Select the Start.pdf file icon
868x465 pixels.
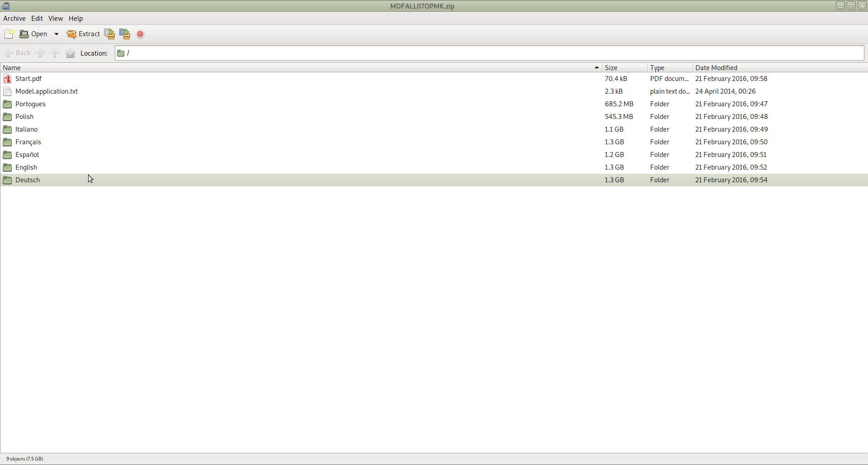(7, 79)
